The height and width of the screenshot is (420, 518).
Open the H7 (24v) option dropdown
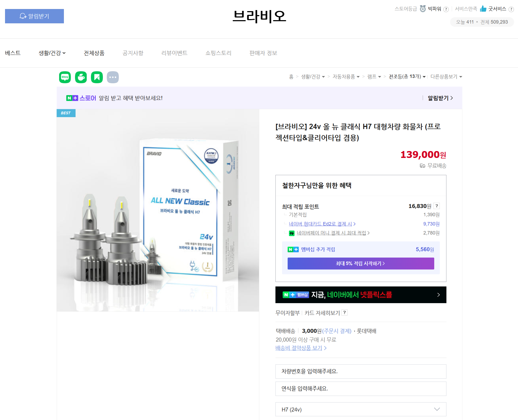(361, 409)
